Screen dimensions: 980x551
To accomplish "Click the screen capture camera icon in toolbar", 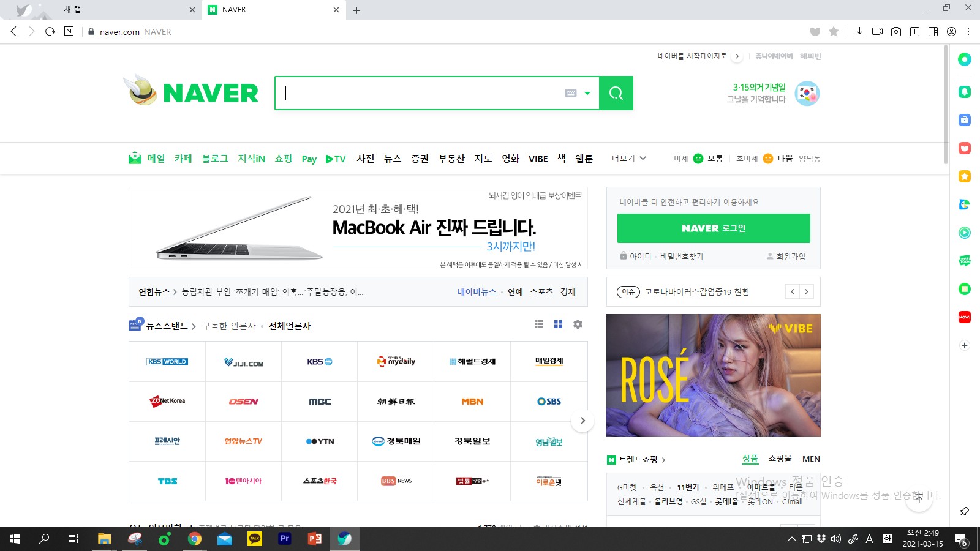I will pyautogui.click(x=896, y=31).
